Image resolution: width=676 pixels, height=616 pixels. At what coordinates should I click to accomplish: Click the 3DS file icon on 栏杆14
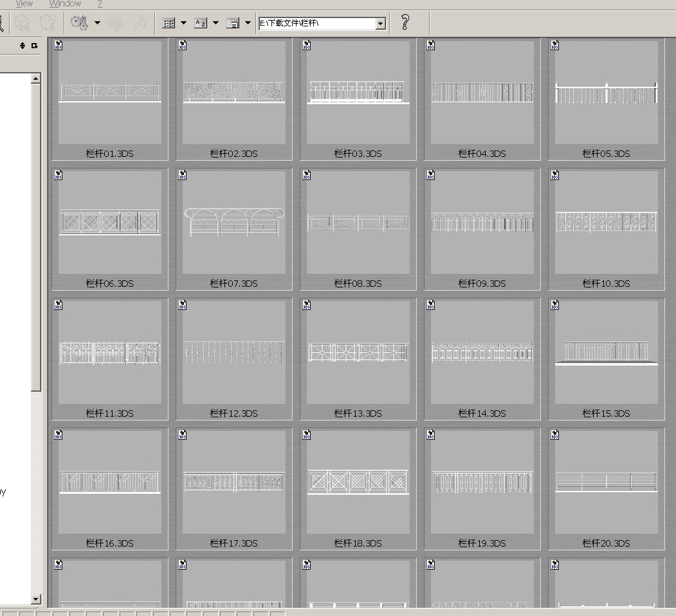point(431,305)
